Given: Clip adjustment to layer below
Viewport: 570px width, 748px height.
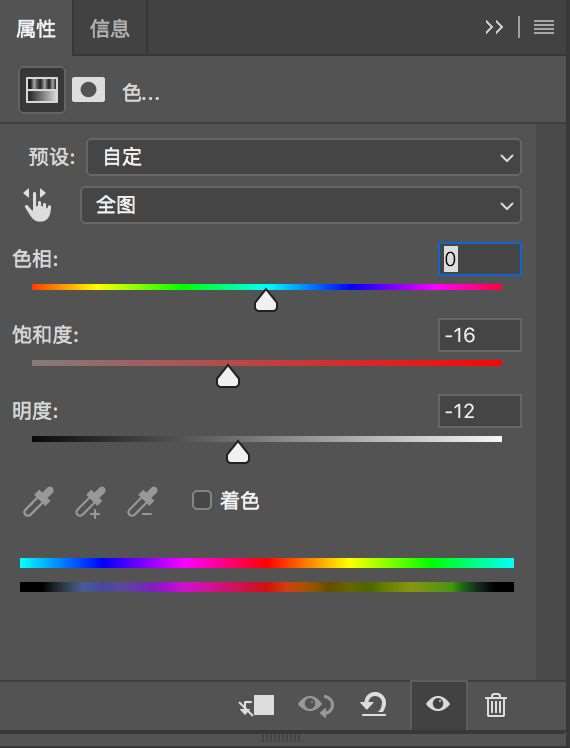Looking at the screenshot, I should click(257, 705).
